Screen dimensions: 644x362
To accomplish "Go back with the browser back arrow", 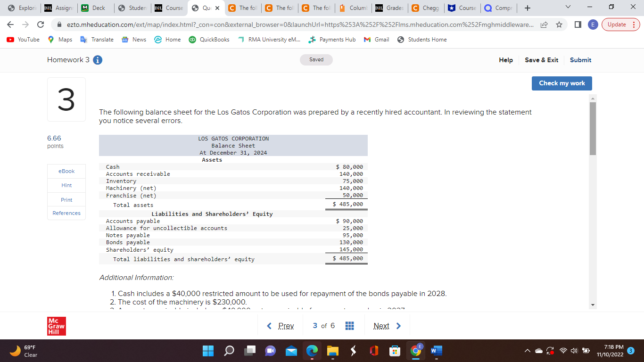I will (x=11, y=25).
